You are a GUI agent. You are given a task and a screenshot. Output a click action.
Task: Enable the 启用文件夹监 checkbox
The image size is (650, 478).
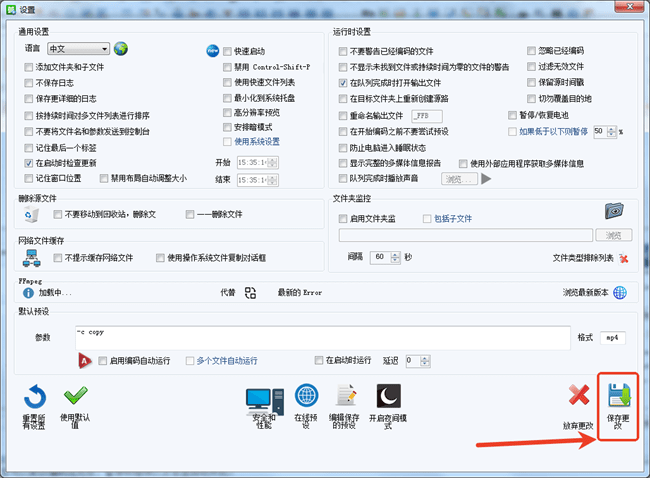coord(343,218)
